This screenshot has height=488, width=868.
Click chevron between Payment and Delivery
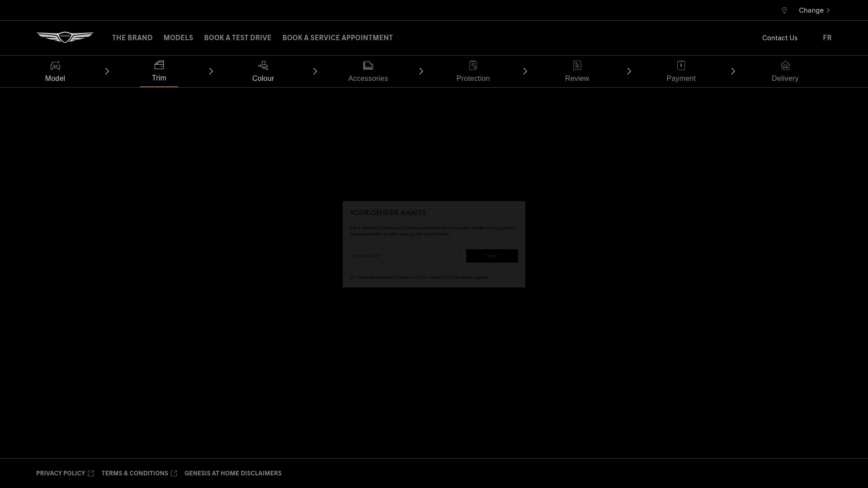point(733,71)
